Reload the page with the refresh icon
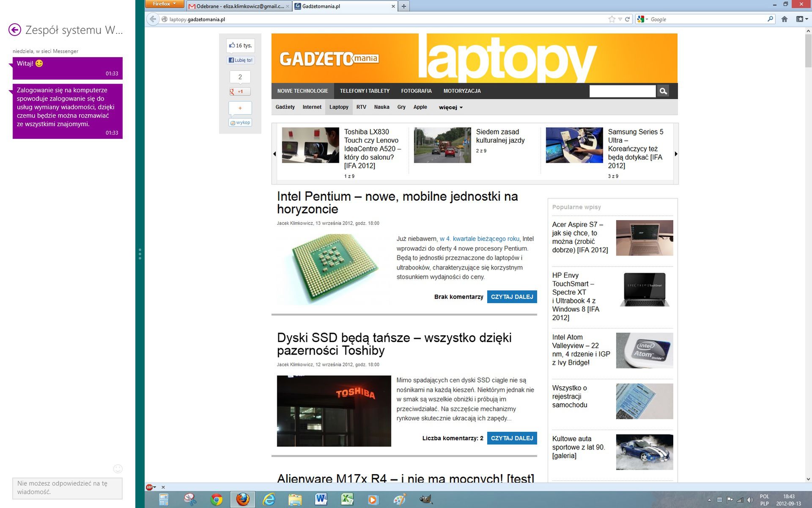The width and height of the screenshot is (812, 508). [x=628, y=19]
